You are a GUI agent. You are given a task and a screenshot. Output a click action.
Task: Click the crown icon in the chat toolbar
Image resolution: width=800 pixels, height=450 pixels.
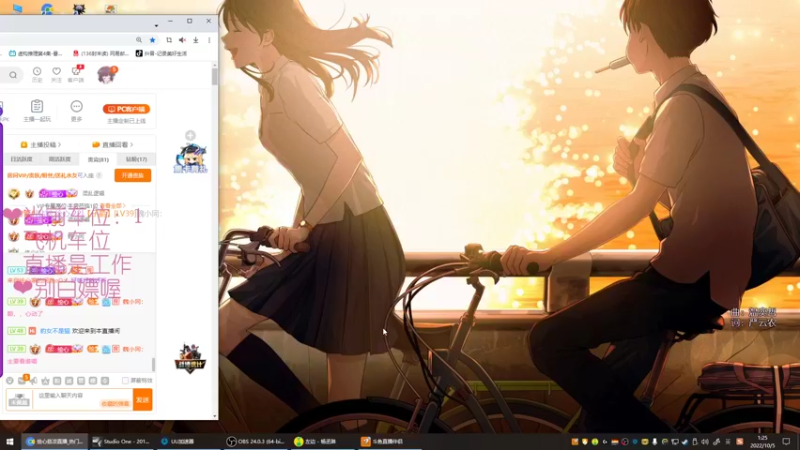tap(45, 381)
